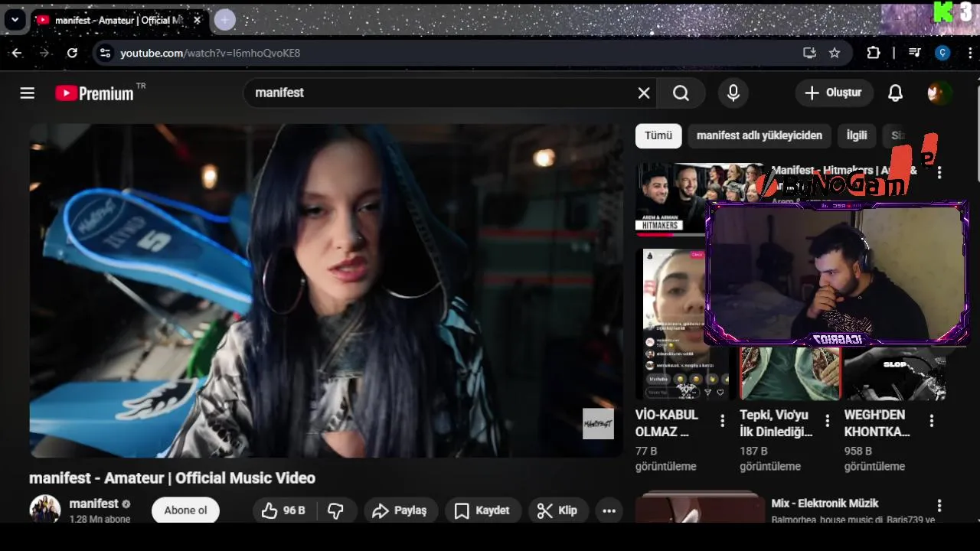Click the main video player
This screenshot has height=551, width=980.
326,291
